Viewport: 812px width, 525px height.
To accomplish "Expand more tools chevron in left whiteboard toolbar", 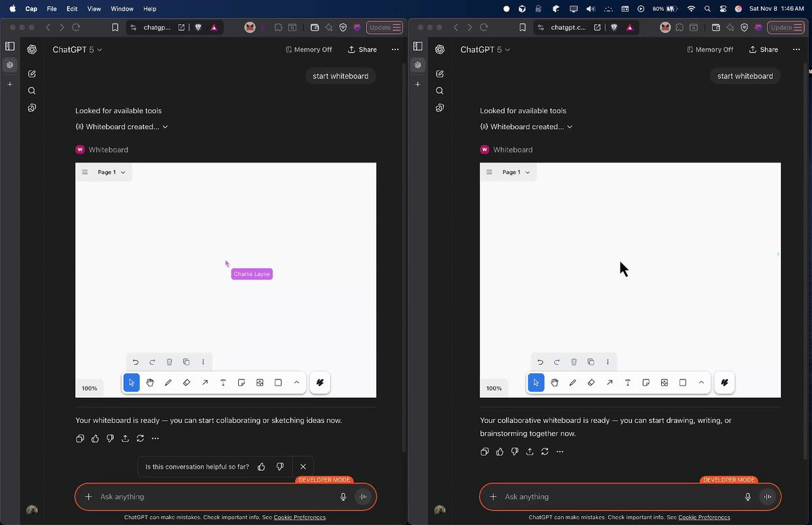I will tap(296, 382).
